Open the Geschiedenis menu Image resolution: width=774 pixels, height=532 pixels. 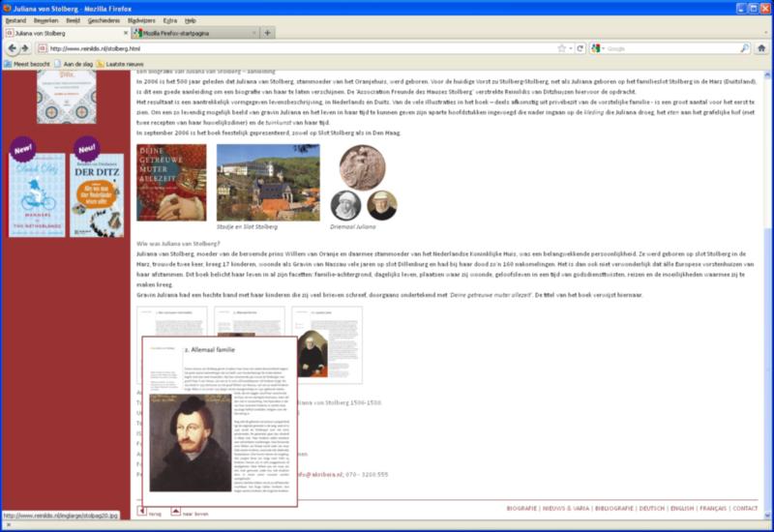104,20
